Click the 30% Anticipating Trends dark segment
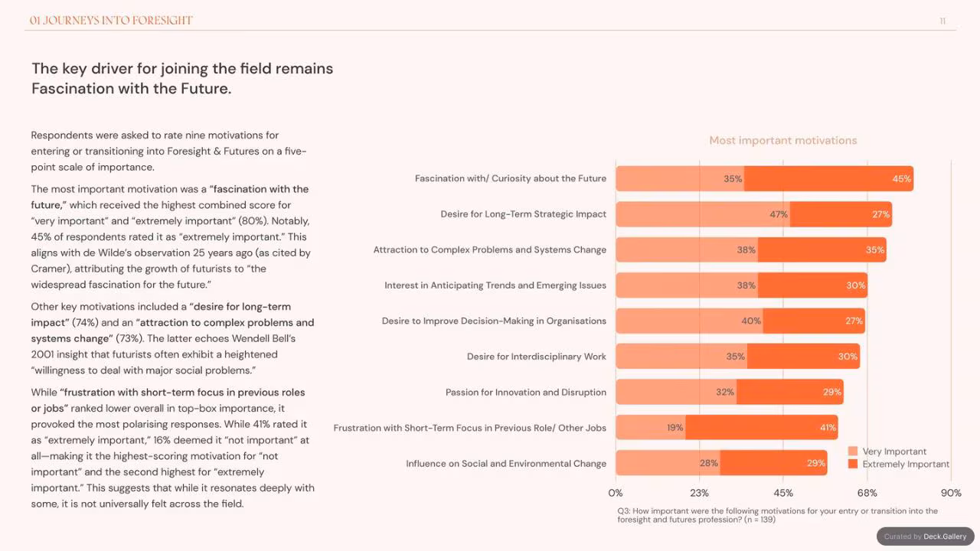The height and width of the screenshot is (551, 980). [x=813, y=285]
